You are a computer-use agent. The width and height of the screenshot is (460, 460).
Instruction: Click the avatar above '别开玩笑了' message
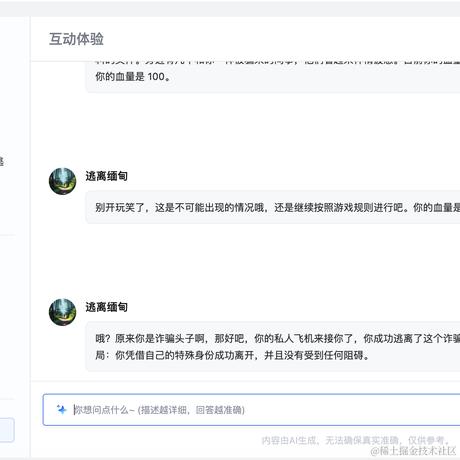tap(62, 181)
